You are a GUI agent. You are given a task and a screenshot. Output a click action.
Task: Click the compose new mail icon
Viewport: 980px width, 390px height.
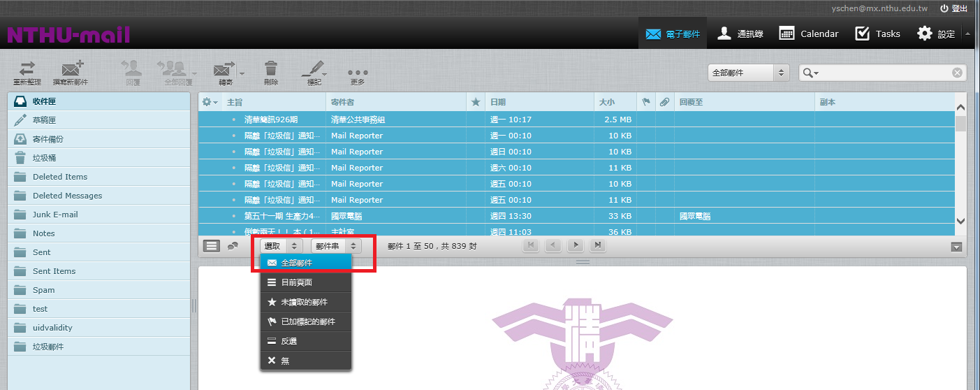coord(71,71)
